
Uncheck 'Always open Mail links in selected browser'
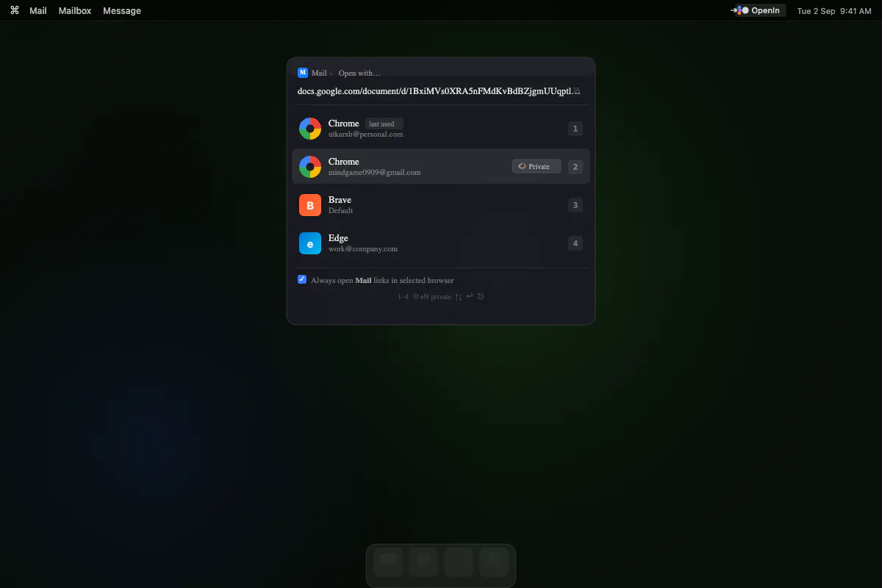pos(302,279)
